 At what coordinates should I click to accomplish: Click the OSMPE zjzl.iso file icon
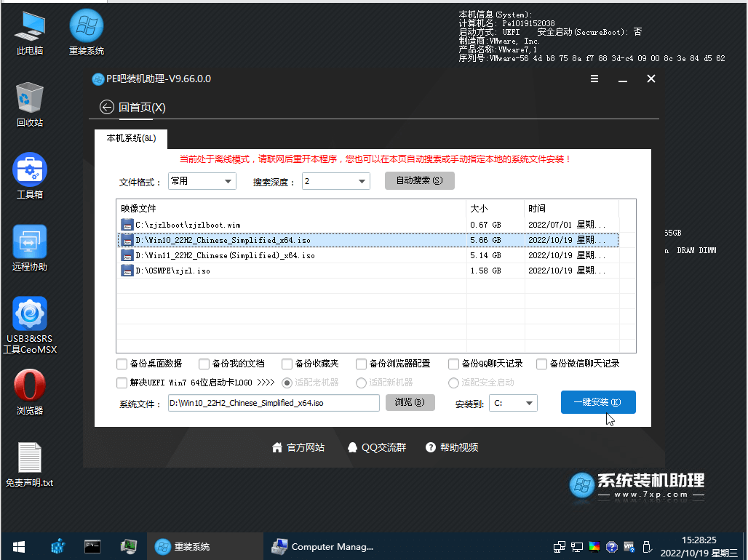(127, 271)
